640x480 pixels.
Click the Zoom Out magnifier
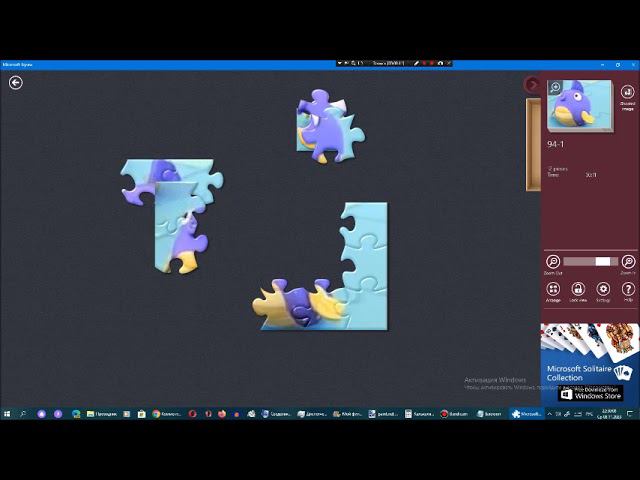pos(553,264)
